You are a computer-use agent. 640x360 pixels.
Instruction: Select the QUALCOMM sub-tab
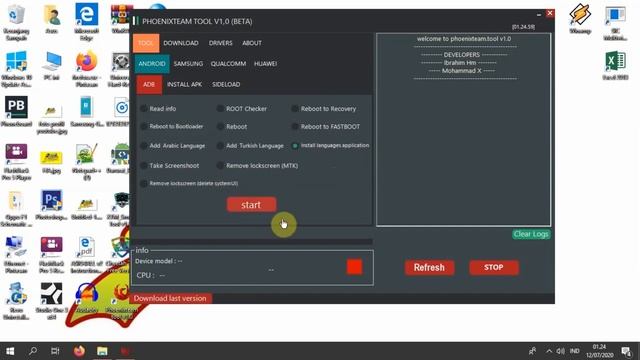tap(228, 64)
